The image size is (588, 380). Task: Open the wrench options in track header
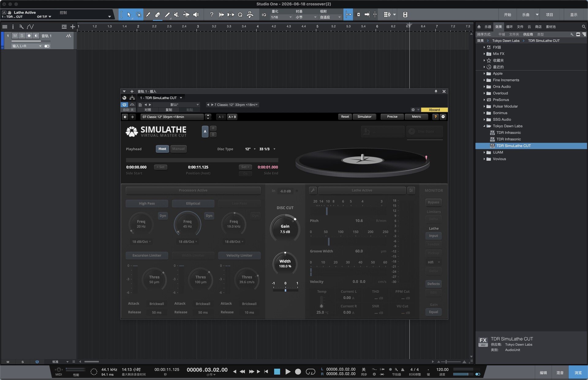click(x=21, y=27)
